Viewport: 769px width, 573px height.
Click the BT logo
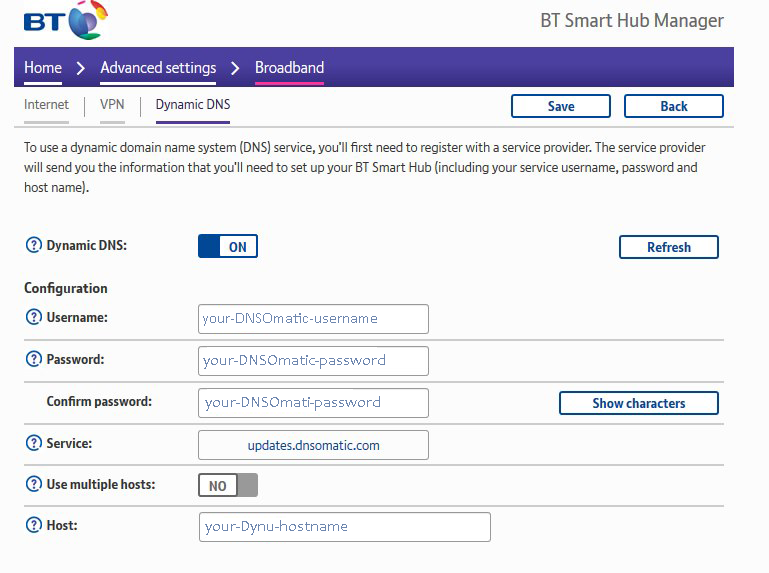[x=65, y=21]
